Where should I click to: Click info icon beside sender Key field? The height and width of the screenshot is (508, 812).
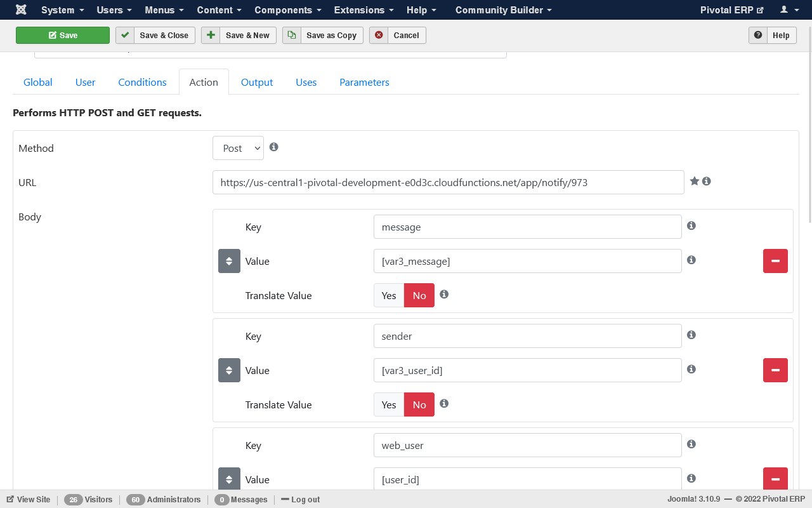pos(691,335)
